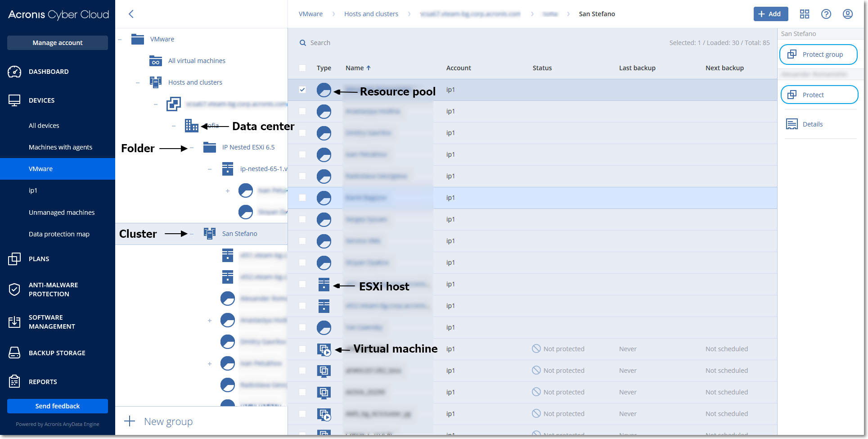868x439 pixels.
Task: Click the Software Management download icon
Action: 14,322
